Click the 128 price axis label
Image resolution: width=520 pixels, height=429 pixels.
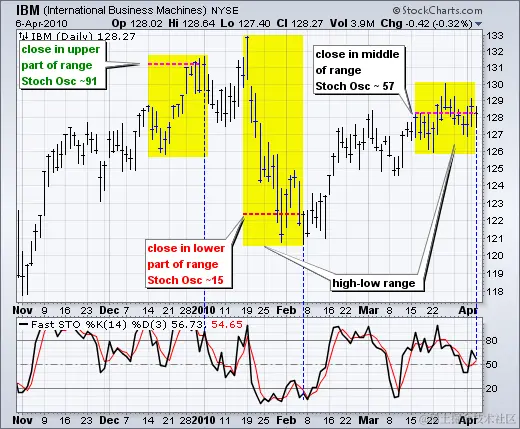pyautogui.click(x=494, y=118)
